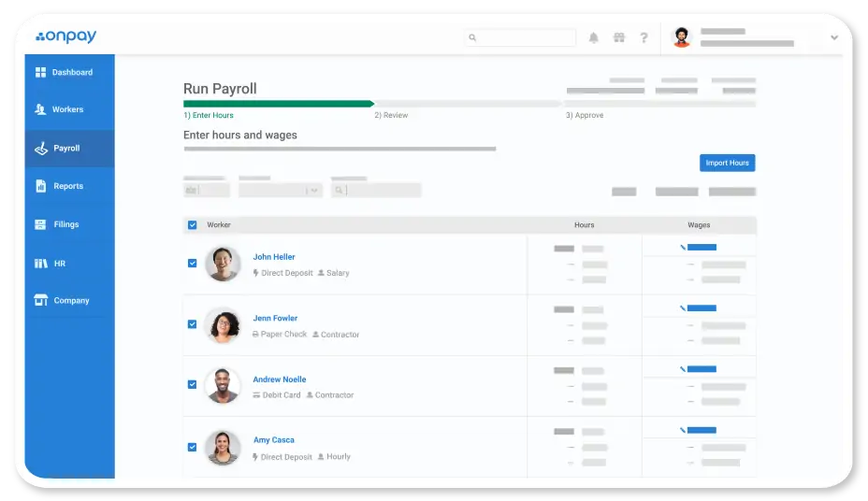Click the green payroll progress bar

click(x=278, y=104)
